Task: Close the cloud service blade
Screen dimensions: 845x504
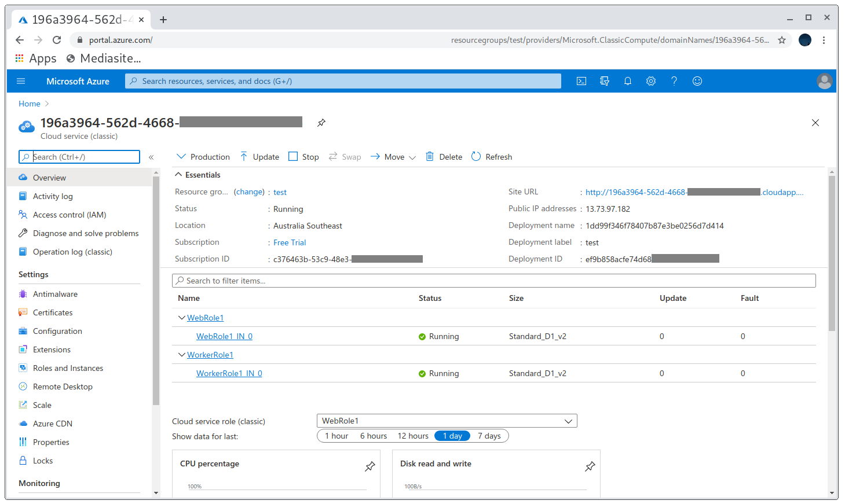Action: click(x=815, y=123)
